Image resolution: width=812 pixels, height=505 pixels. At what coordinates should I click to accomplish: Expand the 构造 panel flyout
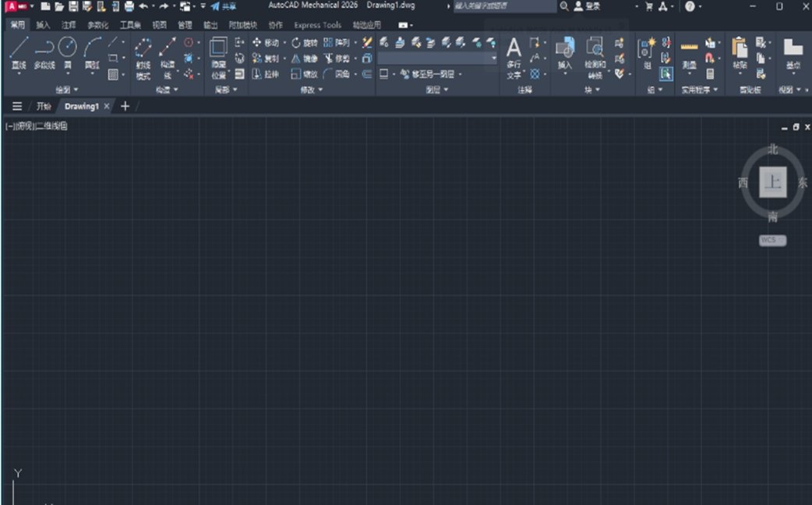click(167, 90)
